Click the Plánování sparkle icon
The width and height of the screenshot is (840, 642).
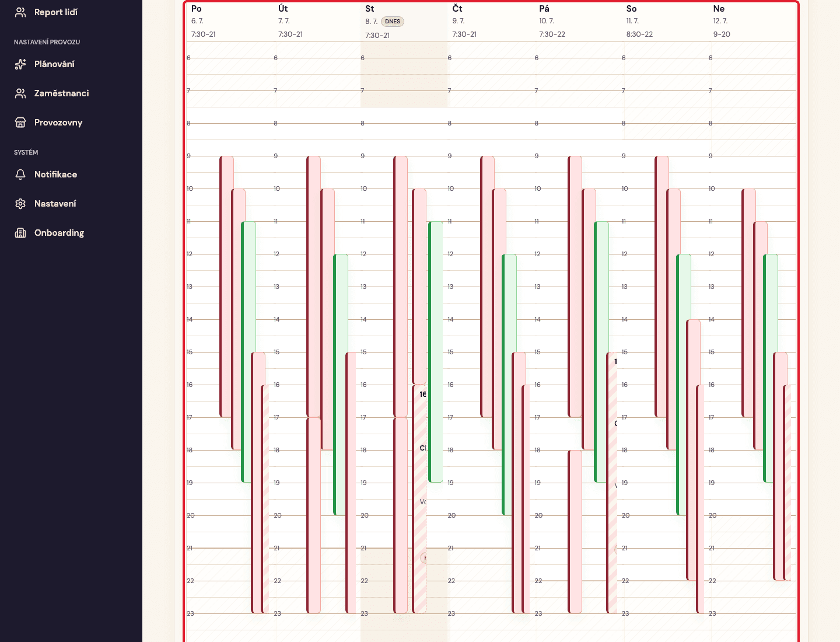coord(20,64)
